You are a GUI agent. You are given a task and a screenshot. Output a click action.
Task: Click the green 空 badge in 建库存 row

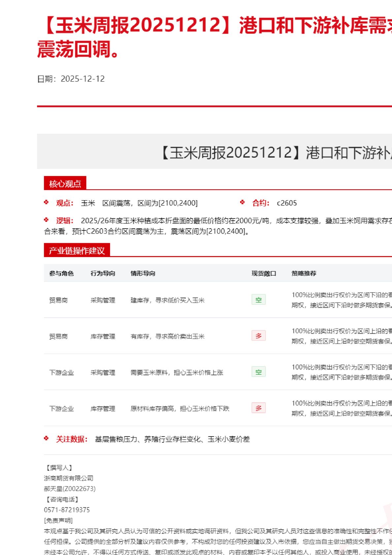pos(258,300)
